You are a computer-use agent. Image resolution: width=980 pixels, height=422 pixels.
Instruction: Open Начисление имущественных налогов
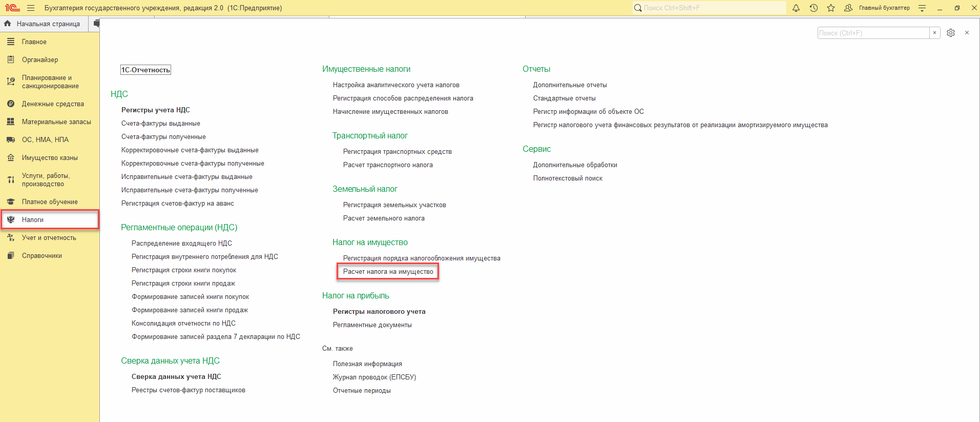(390, 111)
